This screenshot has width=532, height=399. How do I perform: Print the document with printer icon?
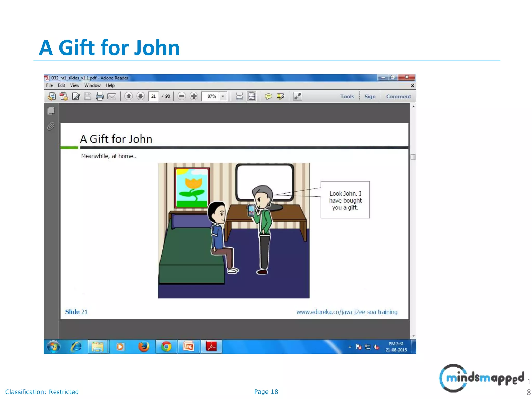99,96
